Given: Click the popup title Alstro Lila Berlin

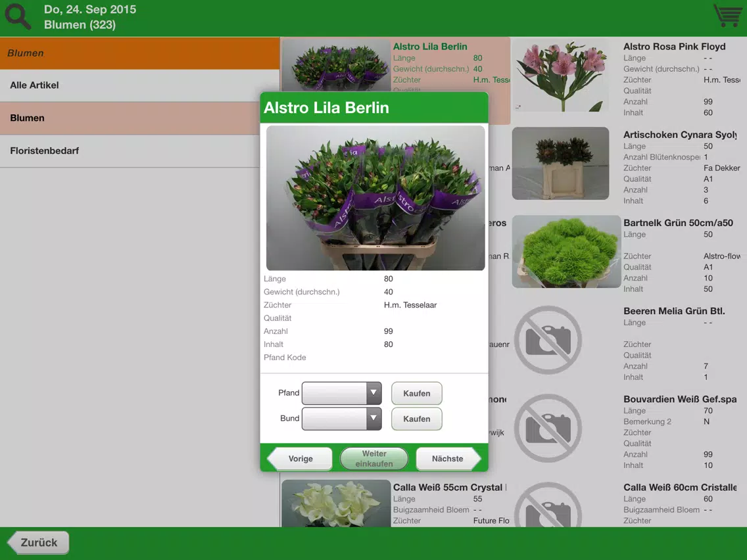Looking at the screenshot, I should click(326, 108).
